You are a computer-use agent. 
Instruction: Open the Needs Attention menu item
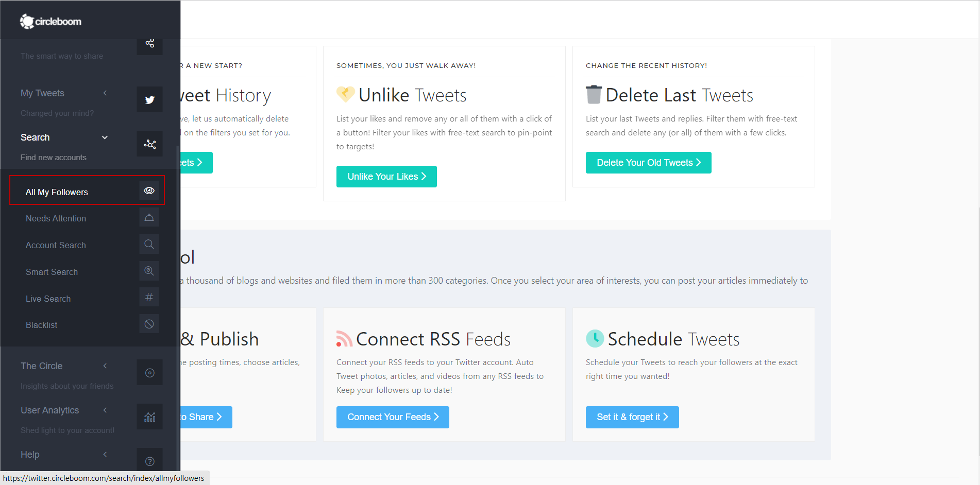click(56, 218)
